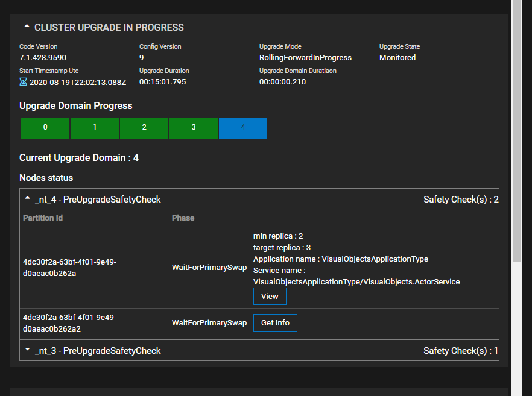532x396 pixels.
Task: Select upgrade domain 3 segment
Action: coord(193,127)
